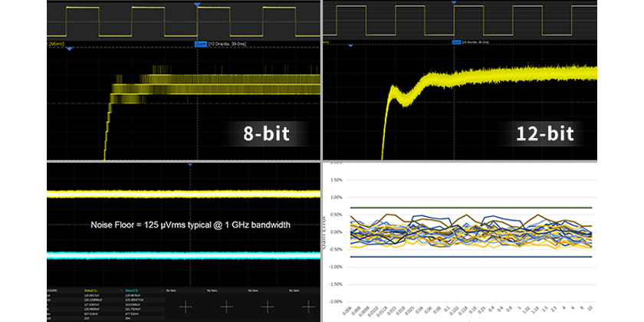Select trigger marker above 8-bit overview waveform
The image size is (644, 322).
[x=198, y=5]
